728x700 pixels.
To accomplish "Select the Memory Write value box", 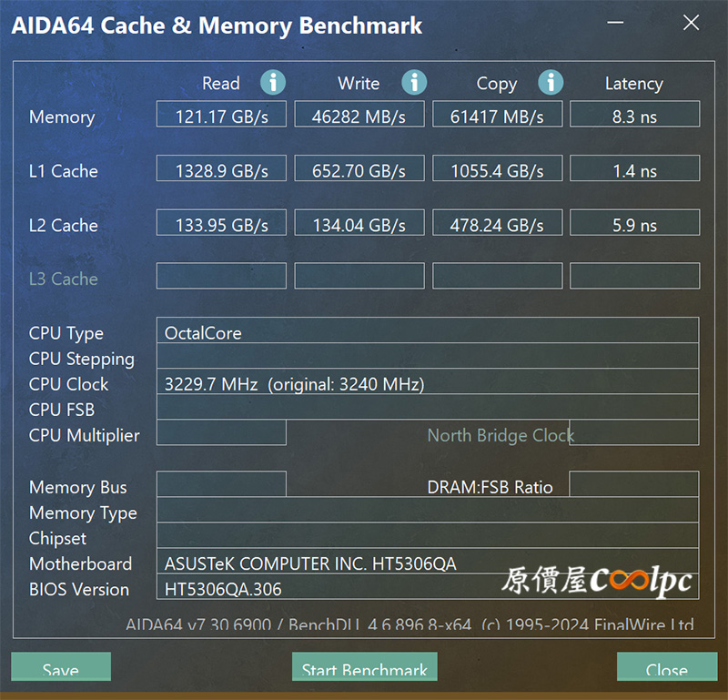I will click(359, 114).
